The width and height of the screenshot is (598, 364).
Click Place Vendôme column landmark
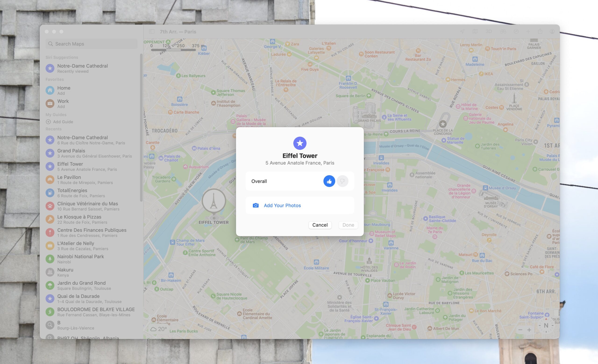tap(514, 99)
